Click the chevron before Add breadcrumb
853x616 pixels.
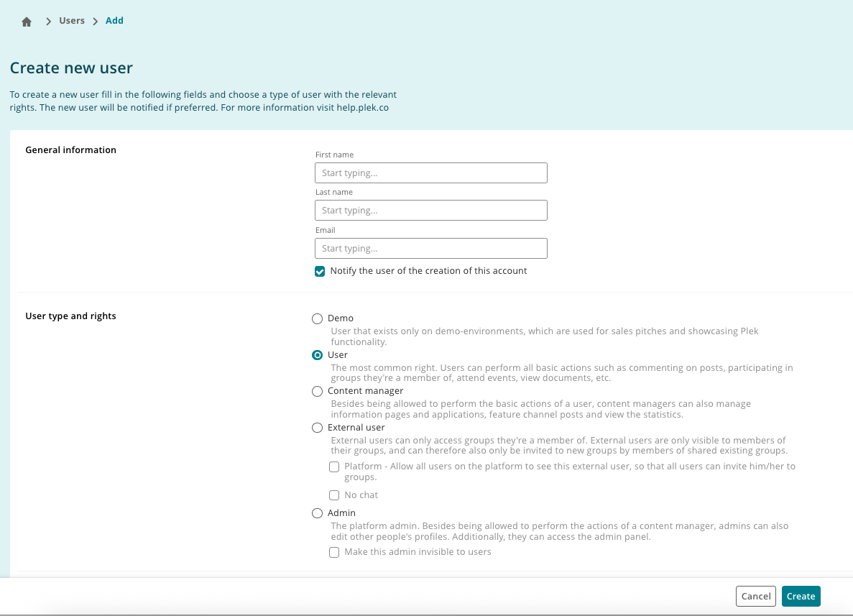[95, 22]
